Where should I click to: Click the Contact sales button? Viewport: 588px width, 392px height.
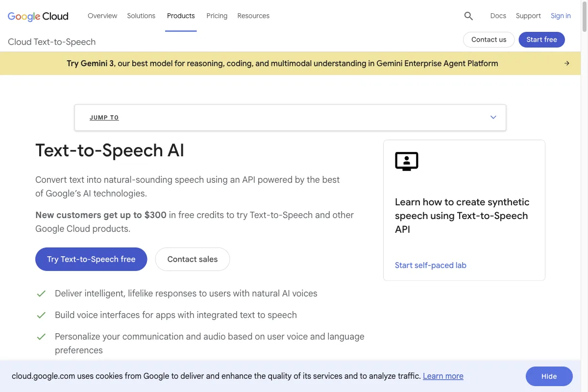(x=193, y=259)
